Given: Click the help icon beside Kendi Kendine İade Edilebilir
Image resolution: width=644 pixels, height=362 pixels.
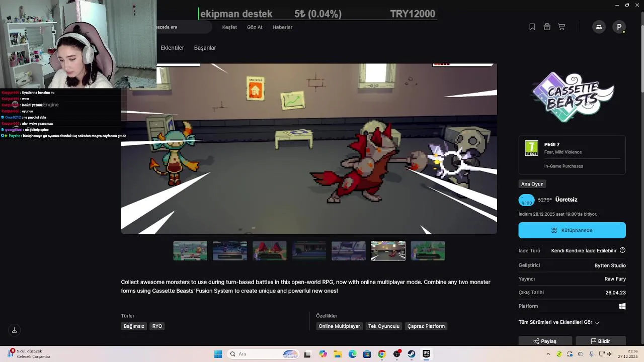Looking at the screenshot, I should [622, 250].
